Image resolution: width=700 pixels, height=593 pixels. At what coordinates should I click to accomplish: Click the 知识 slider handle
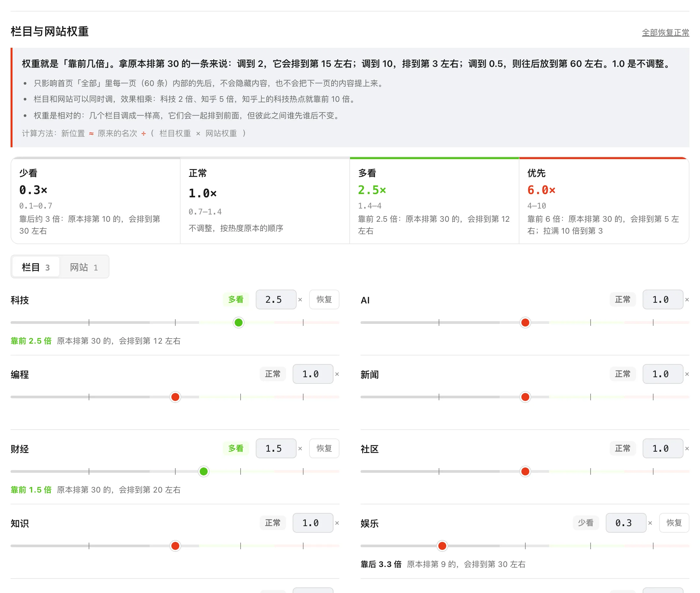[175, 546]
